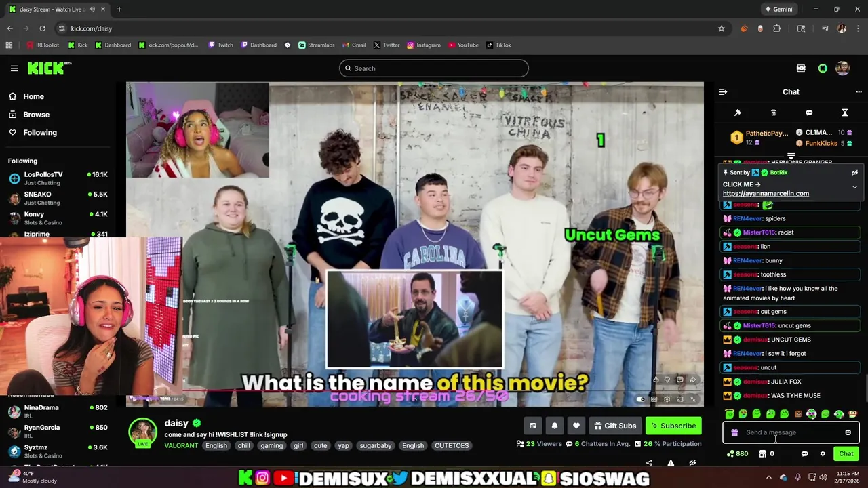
Task: Collapse the chat panel with arrow icon
Action: click(x=723, y=91)
